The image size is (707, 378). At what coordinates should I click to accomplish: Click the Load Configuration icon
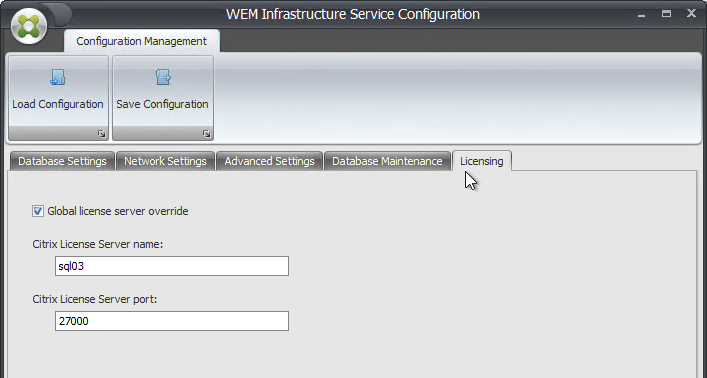coord(58,77)
